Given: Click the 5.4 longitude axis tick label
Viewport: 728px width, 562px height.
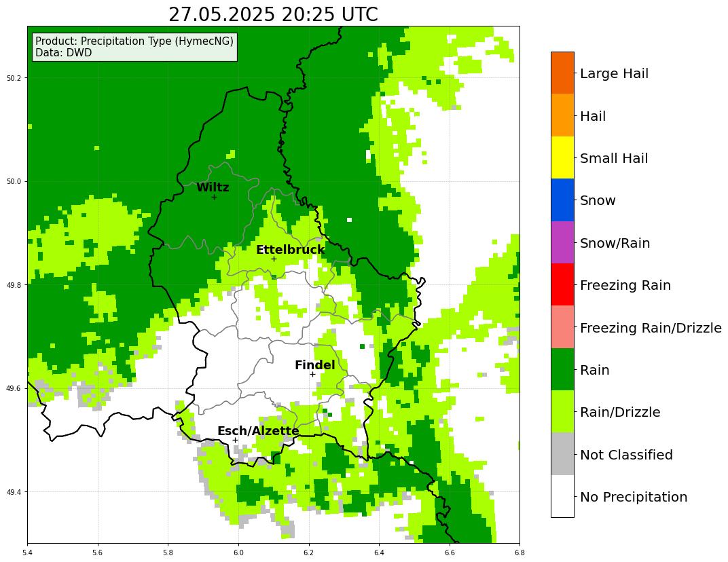Looking at the screenshot, I should [27, 552].
